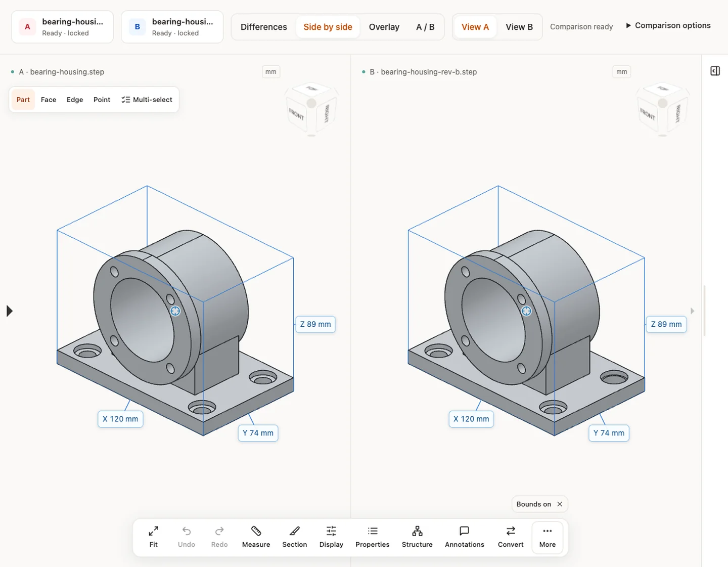
Task: Open file B bearing-housing chip
Action: (172, 27)
